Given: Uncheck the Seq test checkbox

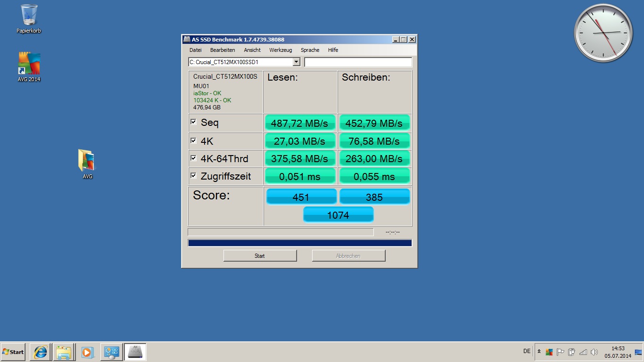Looking at the screenshot, I should pyautogui.click(x=193, y=122).
